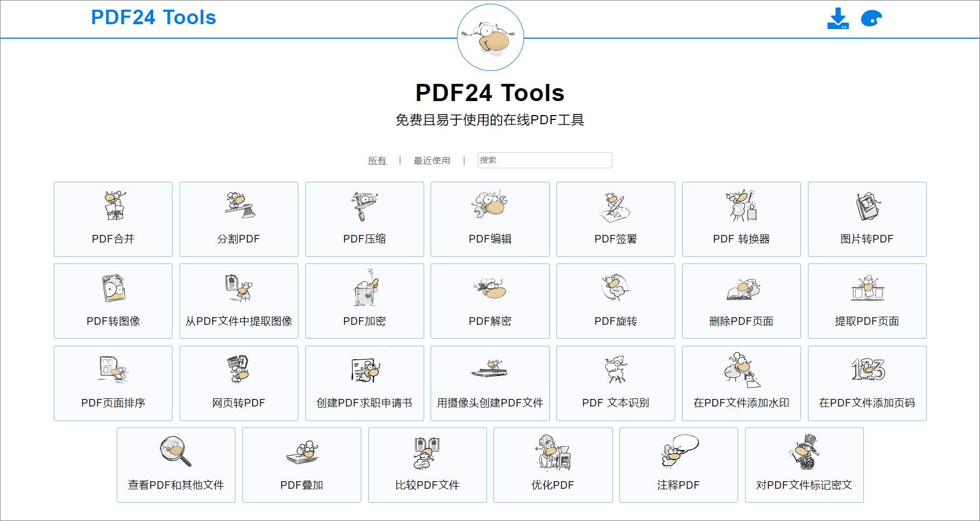
Task: Open the PDF压缩 tool
Action: coord(364,219)
